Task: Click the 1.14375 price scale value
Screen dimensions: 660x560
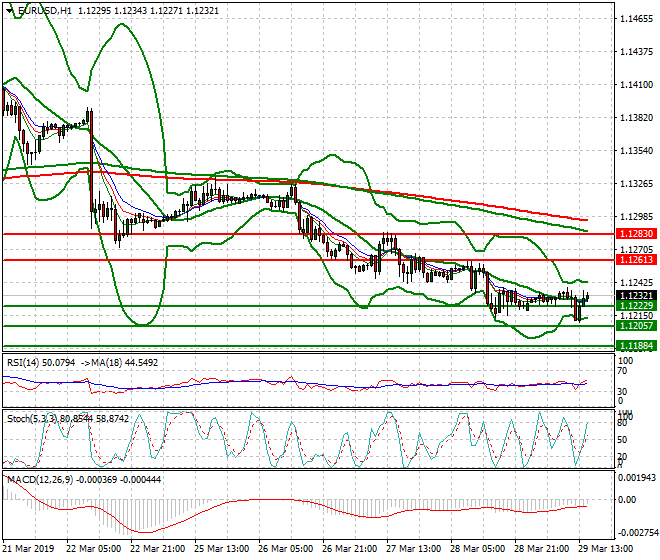Action: [636, 52]
